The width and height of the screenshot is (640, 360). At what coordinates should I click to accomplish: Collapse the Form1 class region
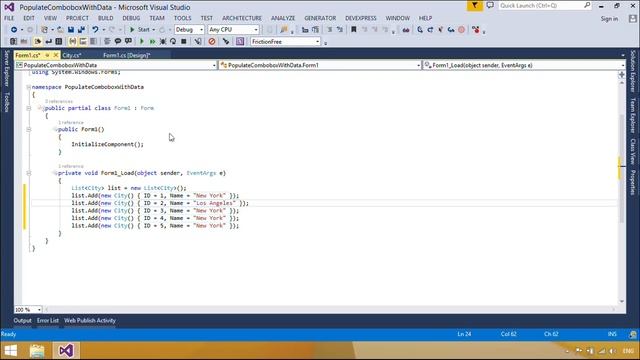coord(29,108)
